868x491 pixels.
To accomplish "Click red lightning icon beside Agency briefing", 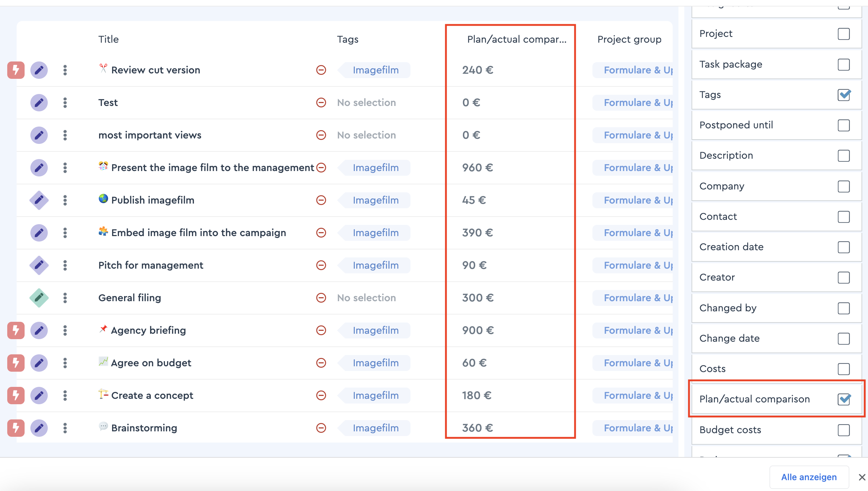I will 16,330.
